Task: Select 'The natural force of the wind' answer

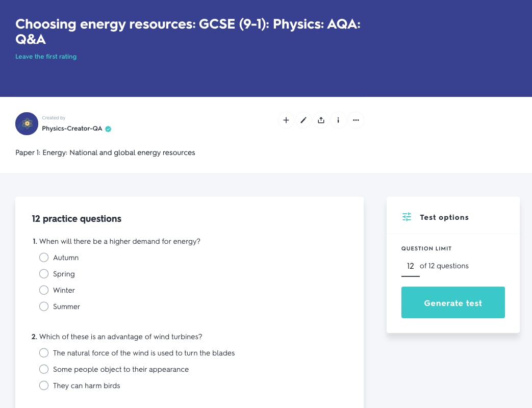Action: [x=44, y=352]
